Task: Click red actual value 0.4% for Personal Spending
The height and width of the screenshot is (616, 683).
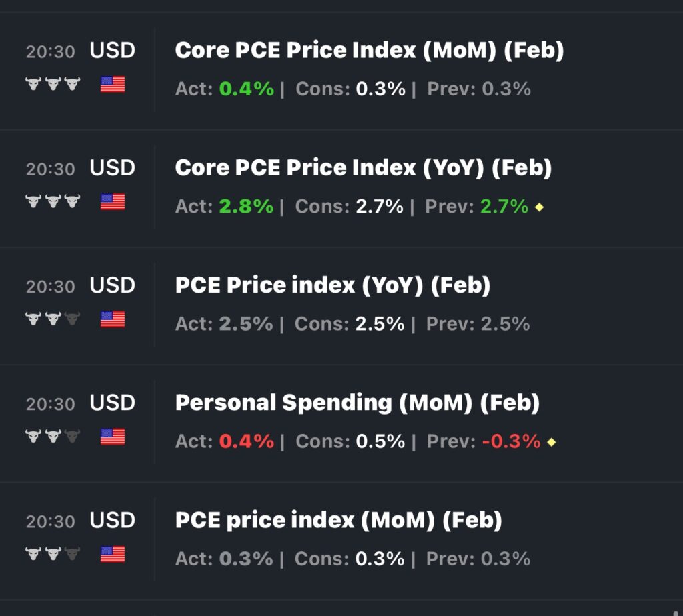Action: click(x=246, y=441)
